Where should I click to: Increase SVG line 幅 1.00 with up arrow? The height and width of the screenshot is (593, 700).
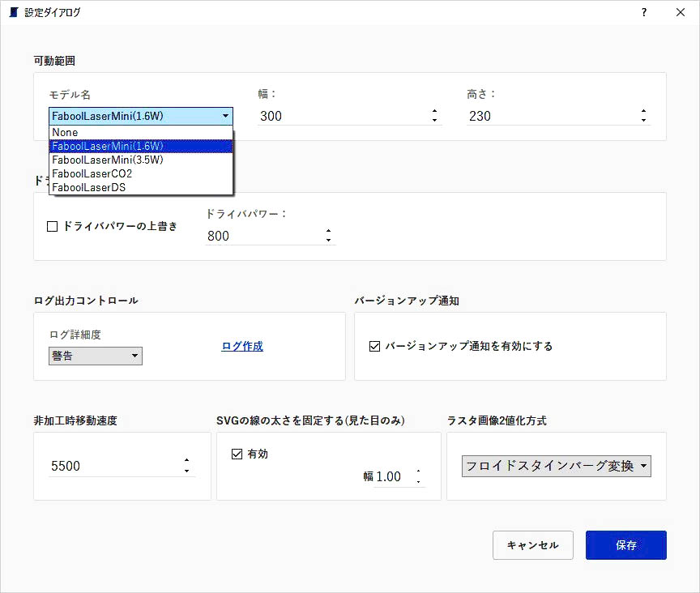[418, 471]
